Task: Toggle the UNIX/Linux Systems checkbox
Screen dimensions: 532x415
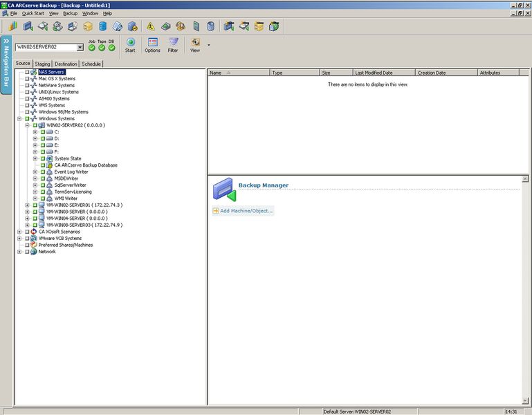Action: click(x=27, y=92)
